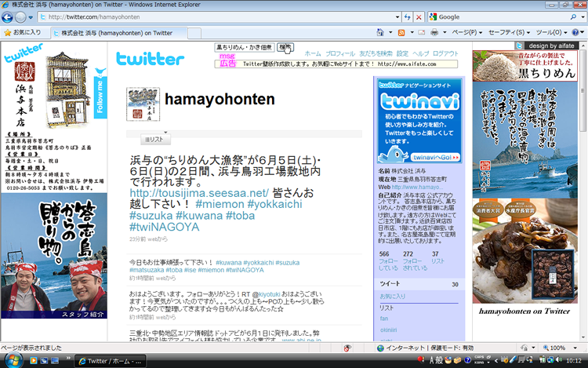Screen dimensions: 588x368
Task: Click the Read Mail envelope icon
Action: [x=422, y=33]
